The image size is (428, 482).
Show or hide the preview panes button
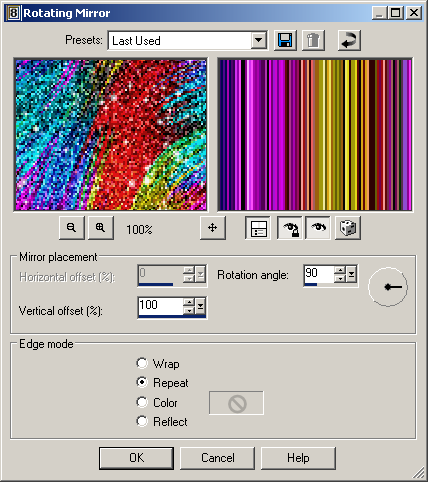point(258,228)
